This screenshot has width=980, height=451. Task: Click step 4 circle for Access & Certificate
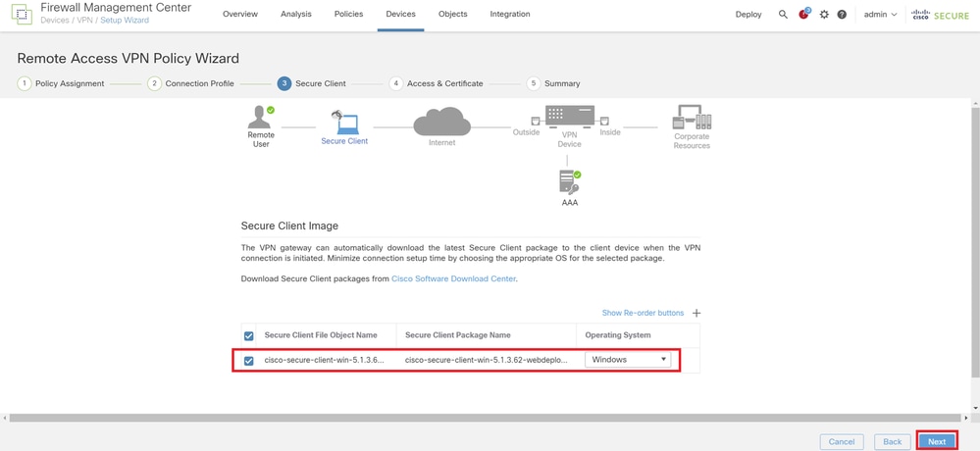tap(395, 83)
